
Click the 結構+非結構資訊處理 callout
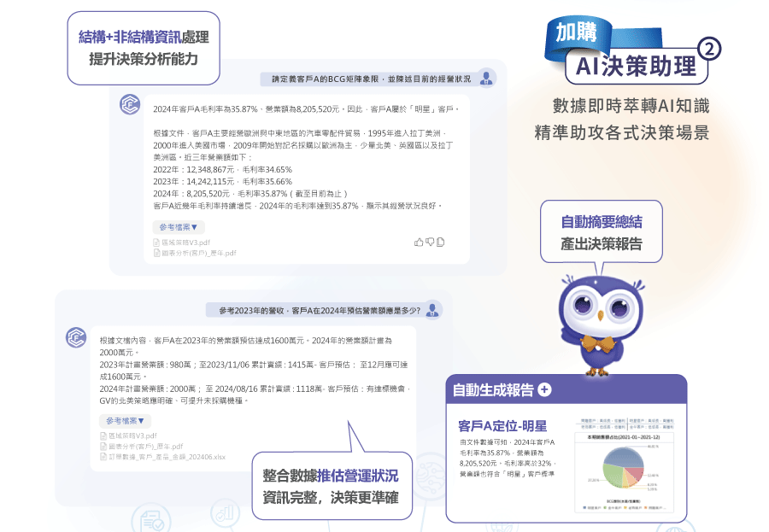pyautogui.click(x=144, y=48)
